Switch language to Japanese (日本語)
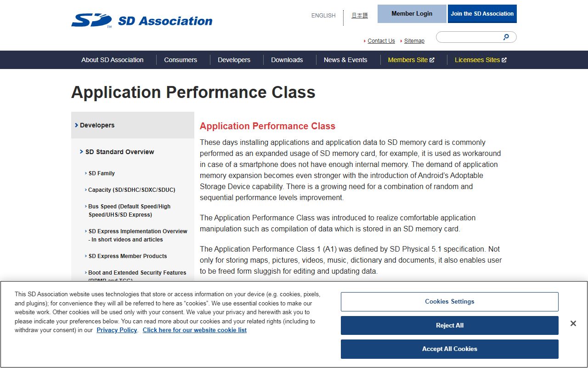588x368 pixels. click(360, 16)
